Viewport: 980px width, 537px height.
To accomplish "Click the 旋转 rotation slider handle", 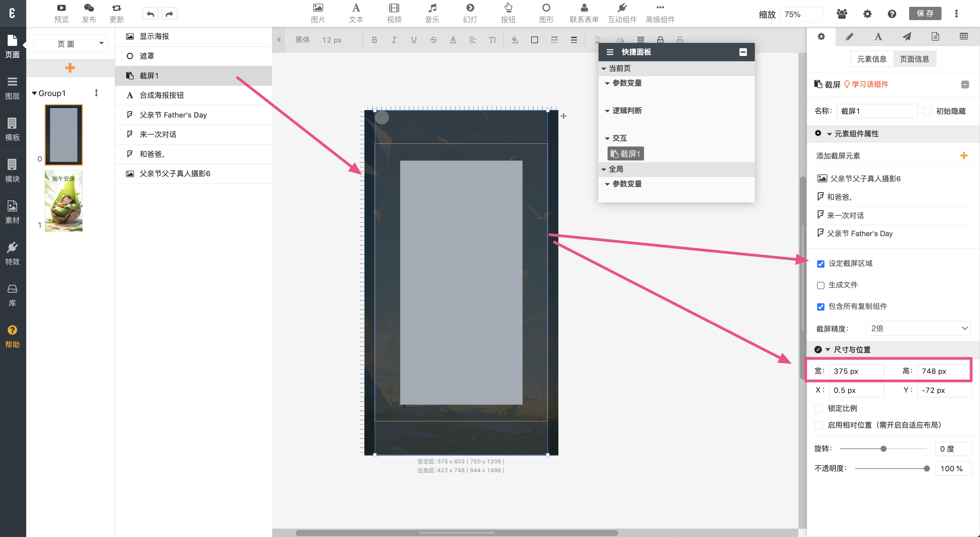I will (x=883, y=449).
